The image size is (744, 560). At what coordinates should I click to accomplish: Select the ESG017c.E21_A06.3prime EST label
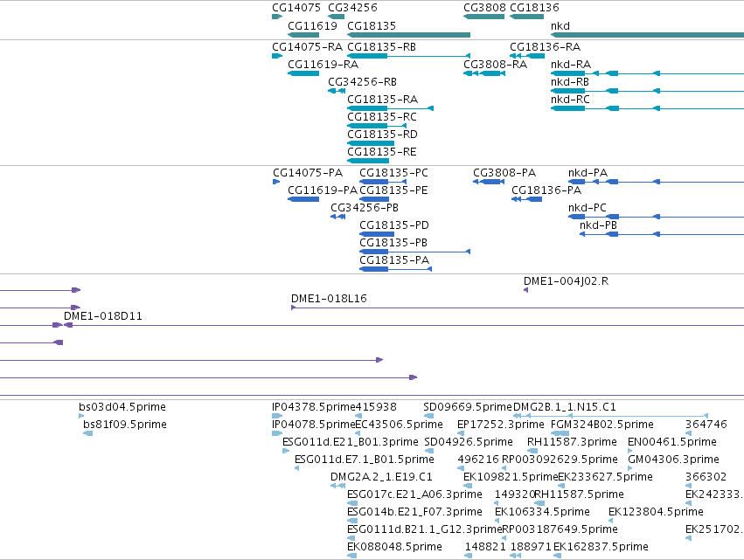(414, 495)
